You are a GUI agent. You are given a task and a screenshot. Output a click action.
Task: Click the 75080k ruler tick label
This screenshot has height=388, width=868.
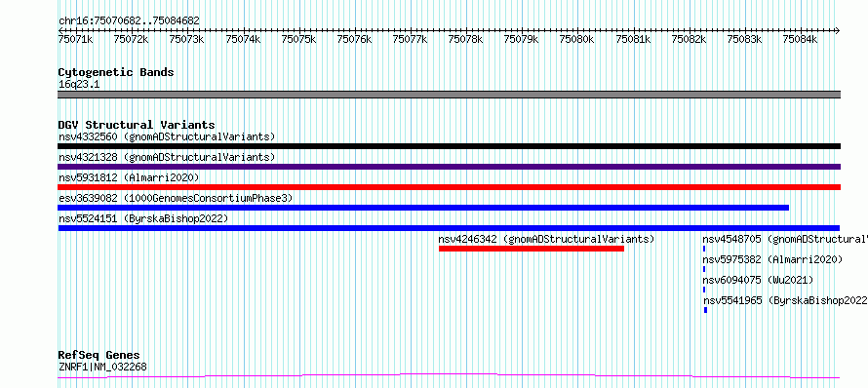coord(577,39)
